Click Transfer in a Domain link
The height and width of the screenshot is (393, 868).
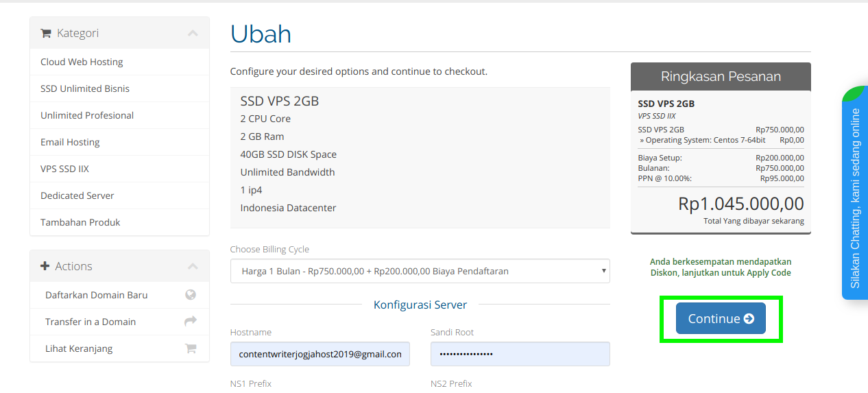pyautogui.click(x=91, y=322)
